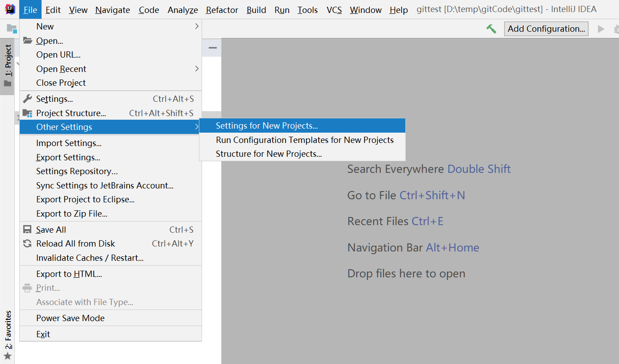Select Structure for New Projects...
The height and width of the screenshot is (364, 619).
tap(302, 154)
